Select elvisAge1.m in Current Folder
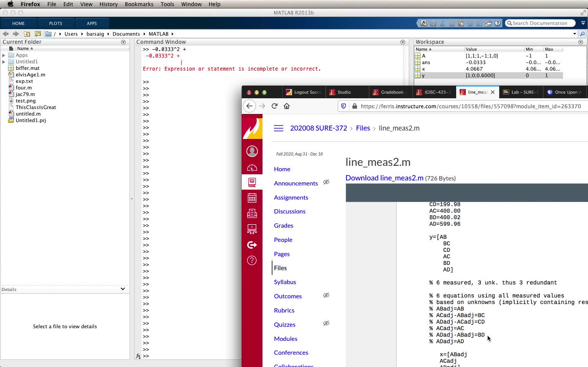 [30, 75]
